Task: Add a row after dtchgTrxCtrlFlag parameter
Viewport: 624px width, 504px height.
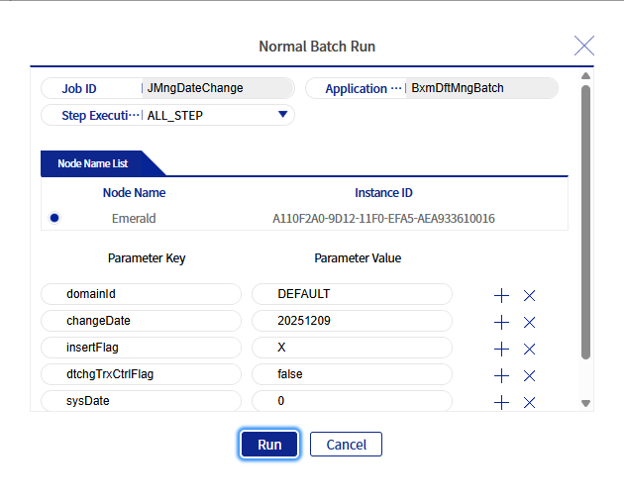Action: [x=502, y=375]
